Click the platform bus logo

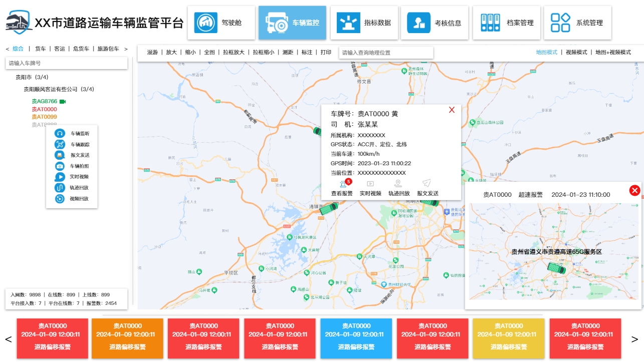(19, 23)
